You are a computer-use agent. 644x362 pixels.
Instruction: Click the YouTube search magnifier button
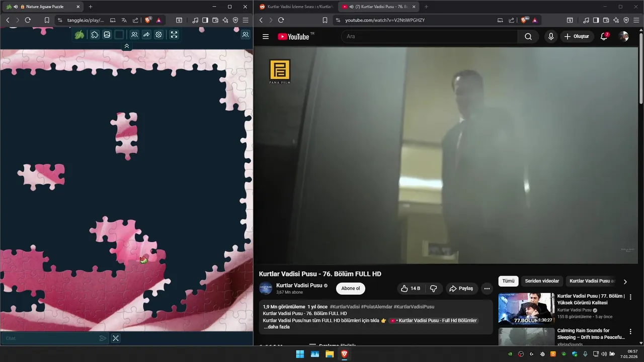[x=528, y=36]
